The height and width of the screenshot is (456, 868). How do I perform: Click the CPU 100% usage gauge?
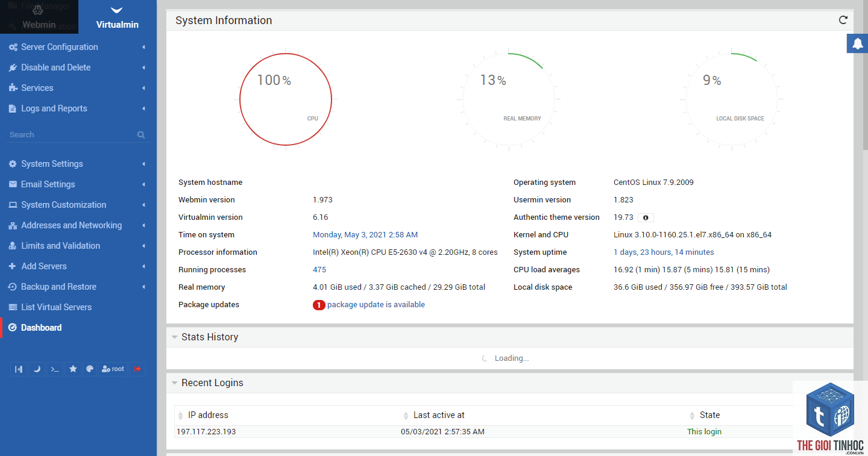coord(286,99)
